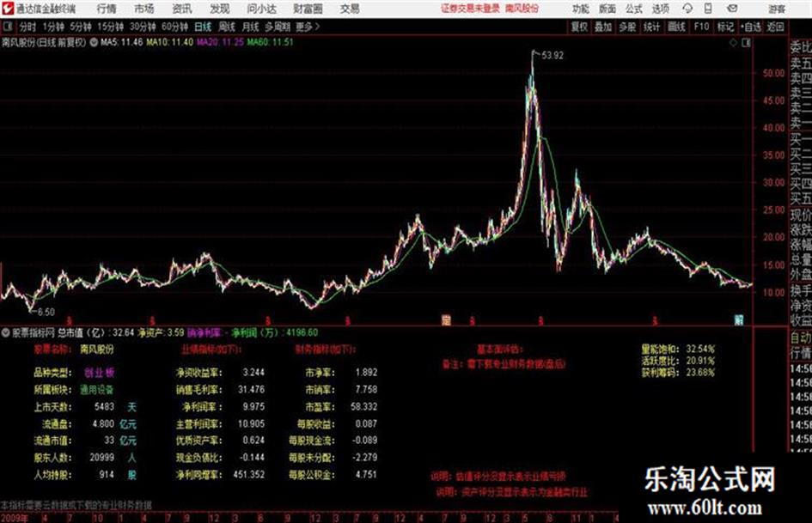Click the 50.00 price axis label
The image size is (812, 523).
pyautogui.click(x=773, y=73)
